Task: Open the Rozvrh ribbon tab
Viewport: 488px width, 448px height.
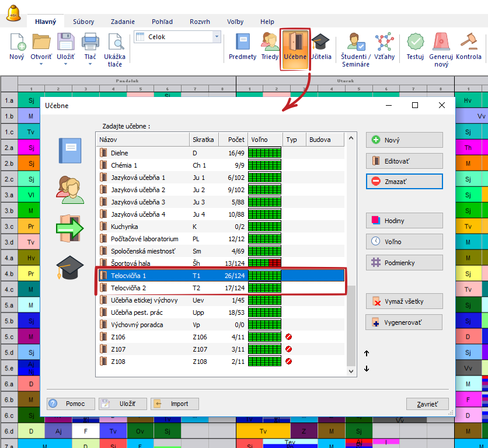Action: [x=200, y=22]
